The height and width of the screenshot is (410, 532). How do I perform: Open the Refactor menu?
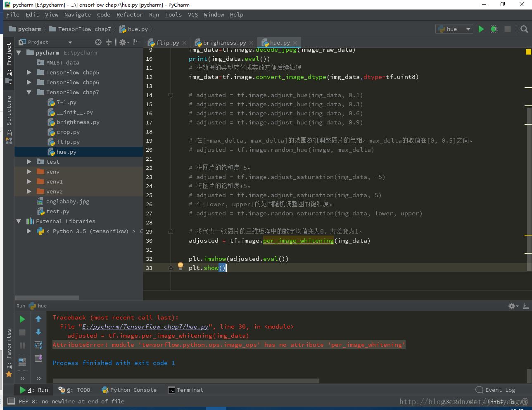click(x=129, y=14)
